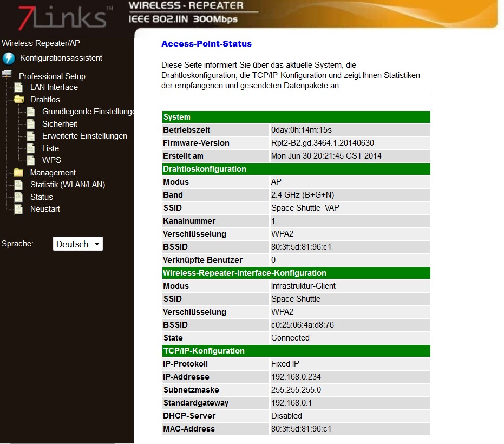Click the LAN-Interface document icon
The height and width of the screenshot is (444, 504).
pyautogui.click(x=19, y=87)
